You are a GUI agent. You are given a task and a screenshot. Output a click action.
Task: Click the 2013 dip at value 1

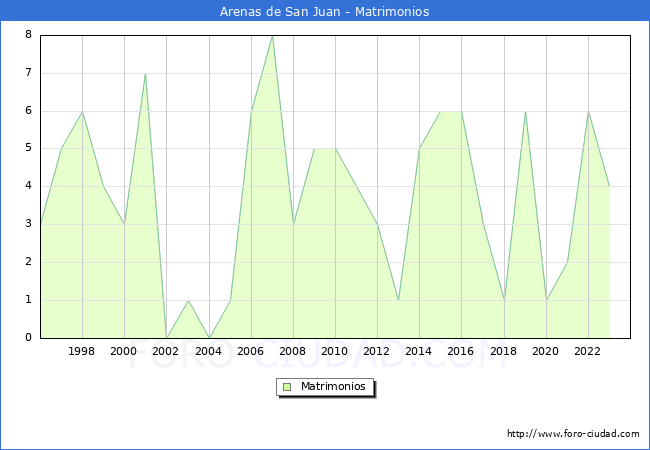point(398,300)
